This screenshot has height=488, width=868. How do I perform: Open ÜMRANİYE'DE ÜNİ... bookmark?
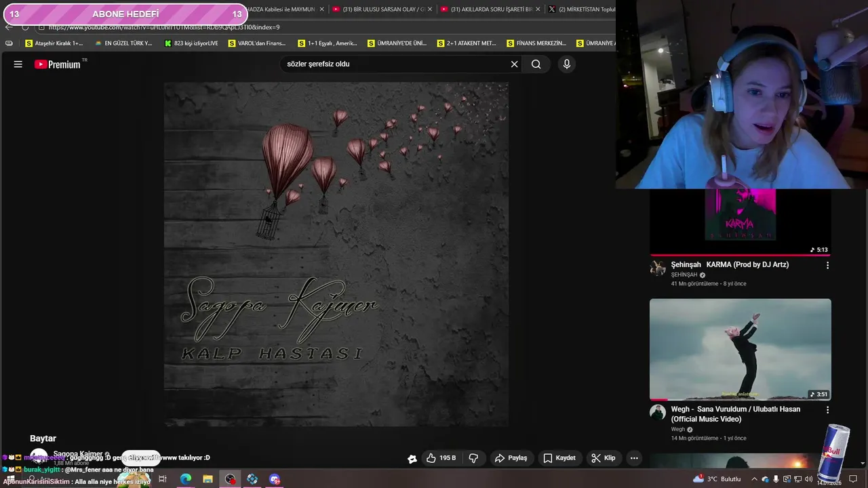pyautogui.click(x=397, y=43)
